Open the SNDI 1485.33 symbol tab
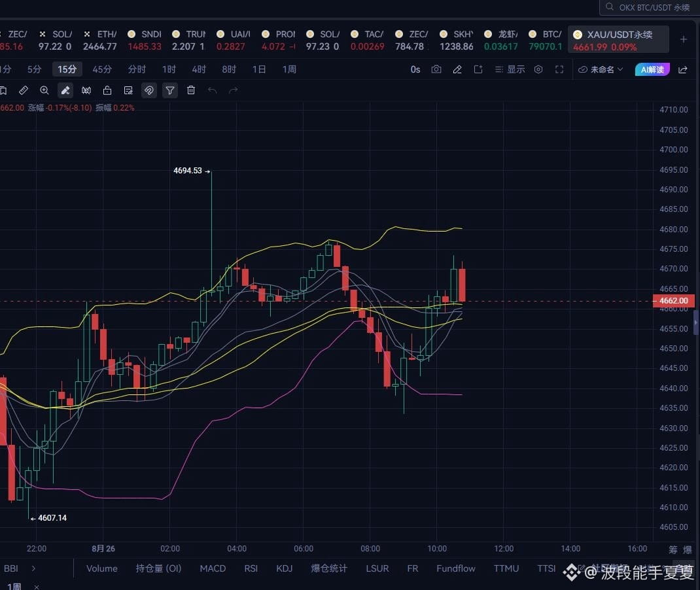Image resolution: width=700 pixels, height=590 pixels. coord(144,40)
